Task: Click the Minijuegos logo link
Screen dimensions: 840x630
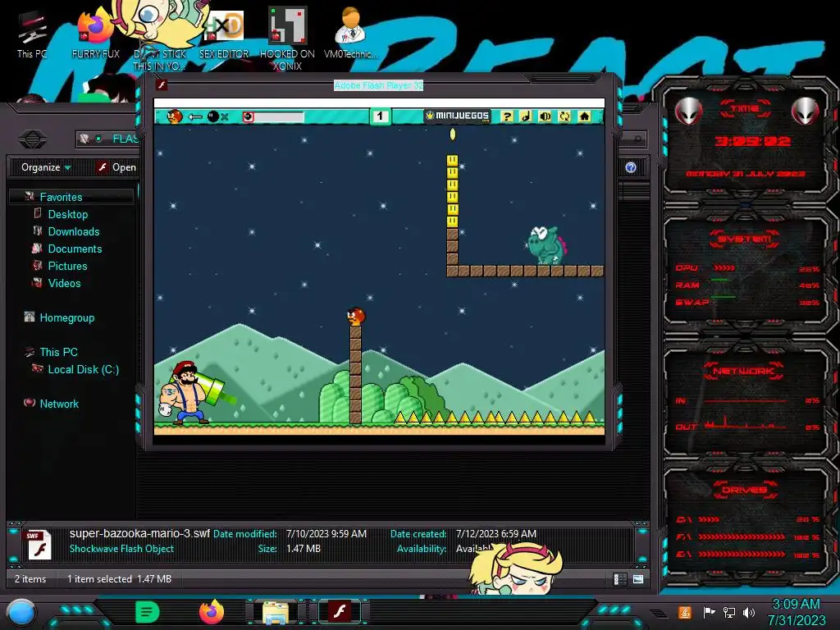Action: [457, 116]
